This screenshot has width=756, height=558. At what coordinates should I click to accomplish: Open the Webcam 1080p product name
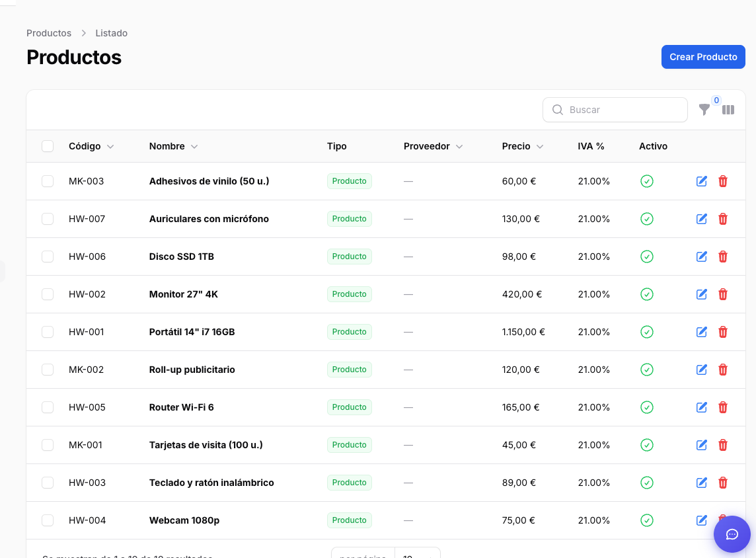click(184, 520)
